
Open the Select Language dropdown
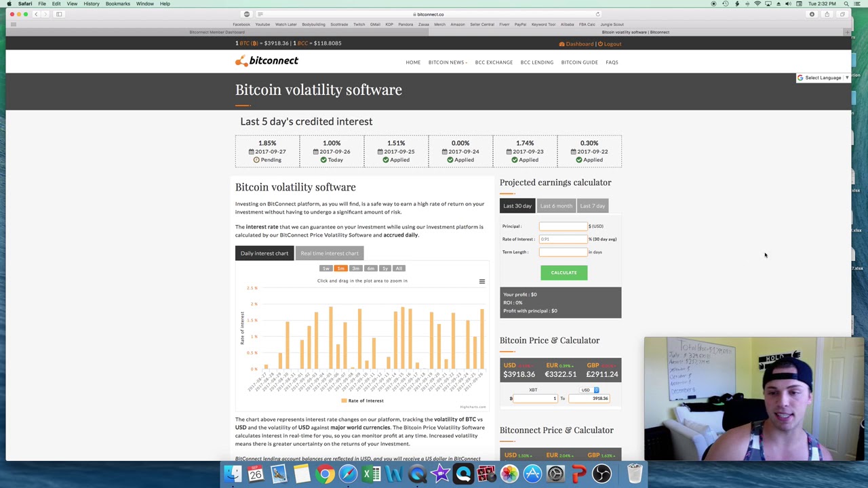click(823, 78)
